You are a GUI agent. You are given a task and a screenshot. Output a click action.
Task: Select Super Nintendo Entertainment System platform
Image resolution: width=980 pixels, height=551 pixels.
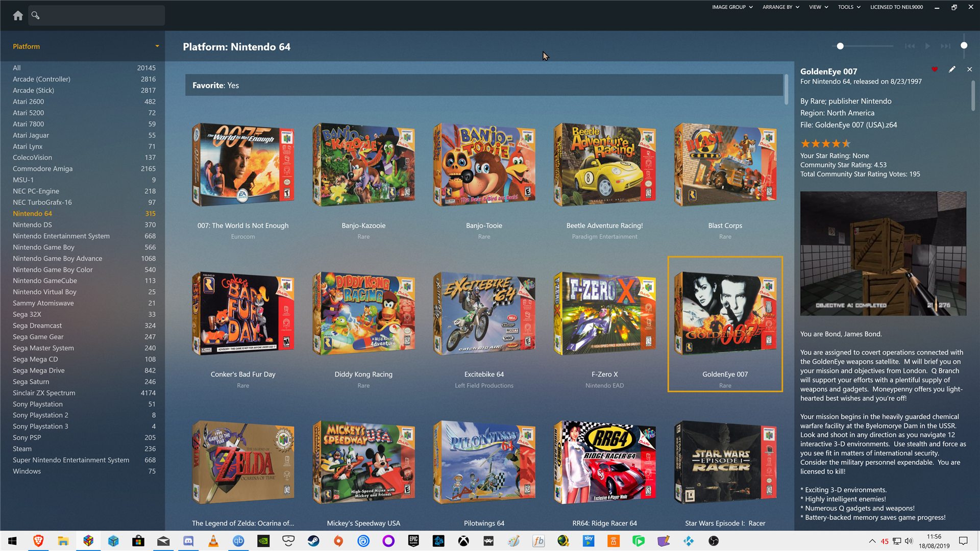[84, 460]
